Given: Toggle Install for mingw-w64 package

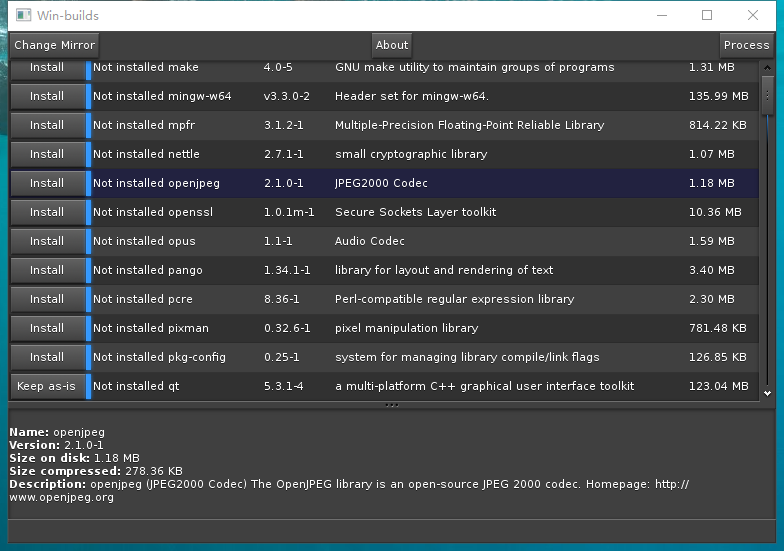Looking at the screenshot, I should pyautogui.click(x=47, y=97).
